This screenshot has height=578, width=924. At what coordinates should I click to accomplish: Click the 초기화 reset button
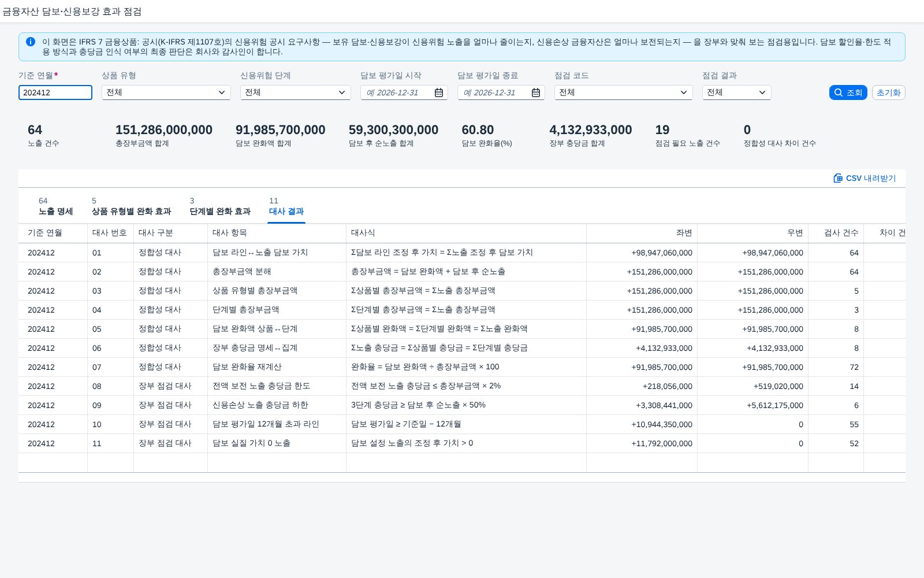(x=888, y=92)
